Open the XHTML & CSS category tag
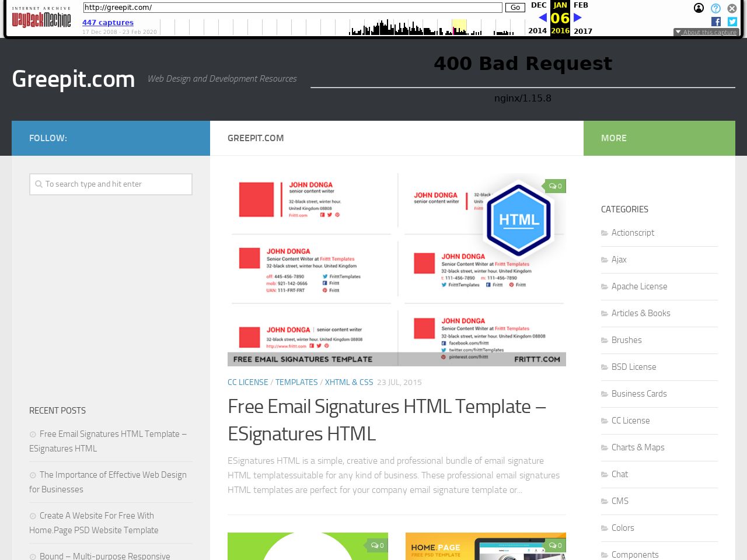This screenshot has width=747, height=560. pyautogui.click(x=349, y=383)
